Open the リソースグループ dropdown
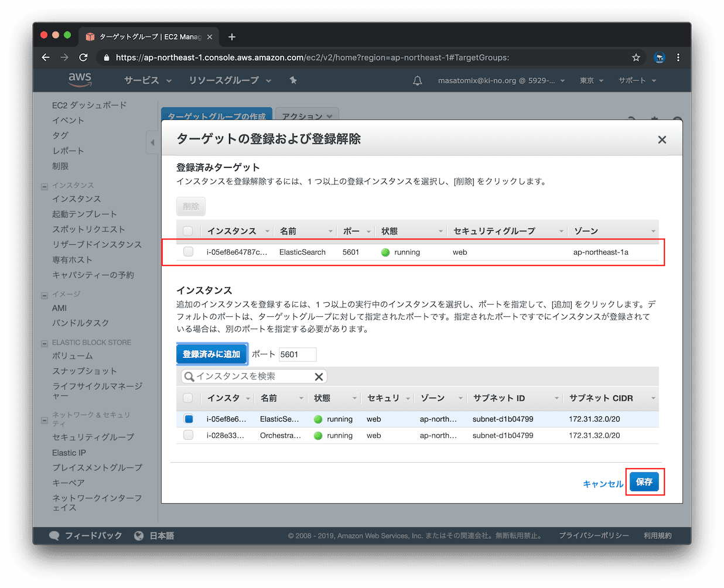The image size is (724, 588). [x=230, y=80]
